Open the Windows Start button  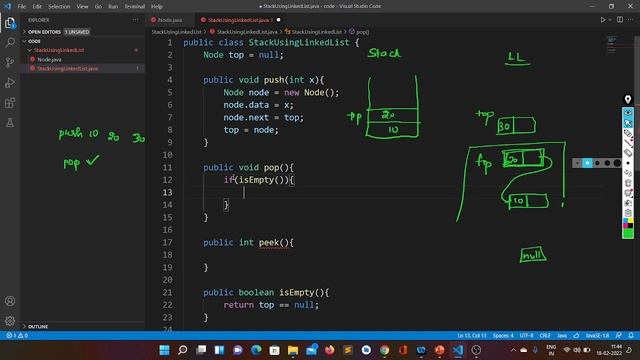pos(164,350)
